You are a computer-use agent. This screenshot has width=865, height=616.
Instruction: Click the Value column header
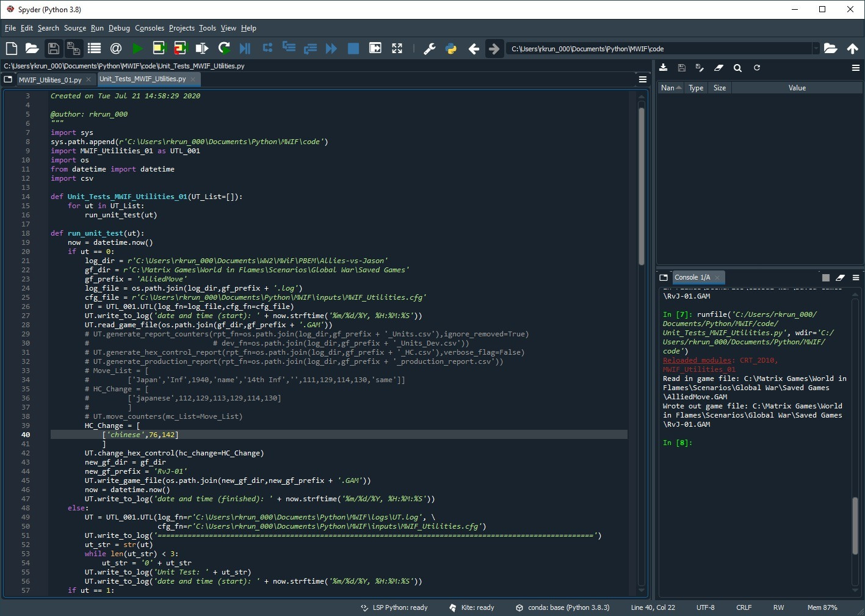797,88
